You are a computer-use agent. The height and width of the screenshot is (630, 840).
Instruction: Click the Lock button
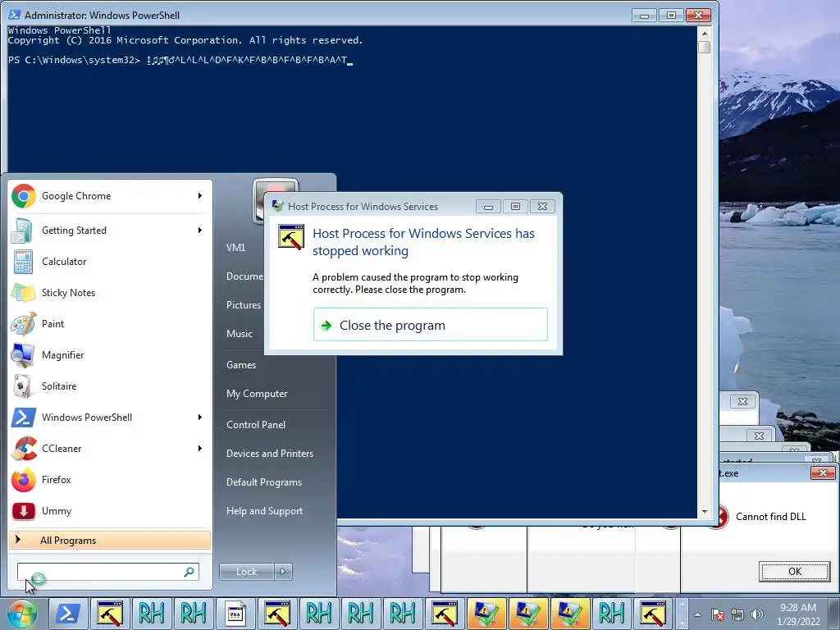246,572
